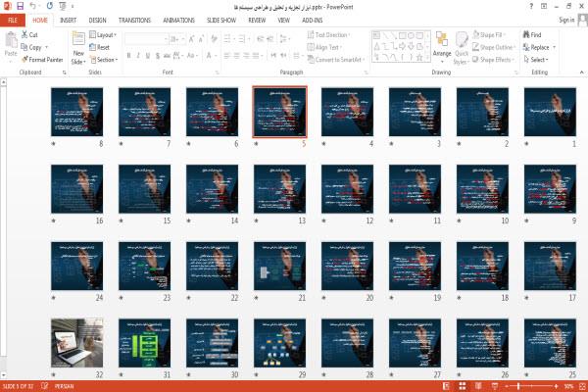
Task: Click the Find binoculars icon
Action: tap(526, 34)
